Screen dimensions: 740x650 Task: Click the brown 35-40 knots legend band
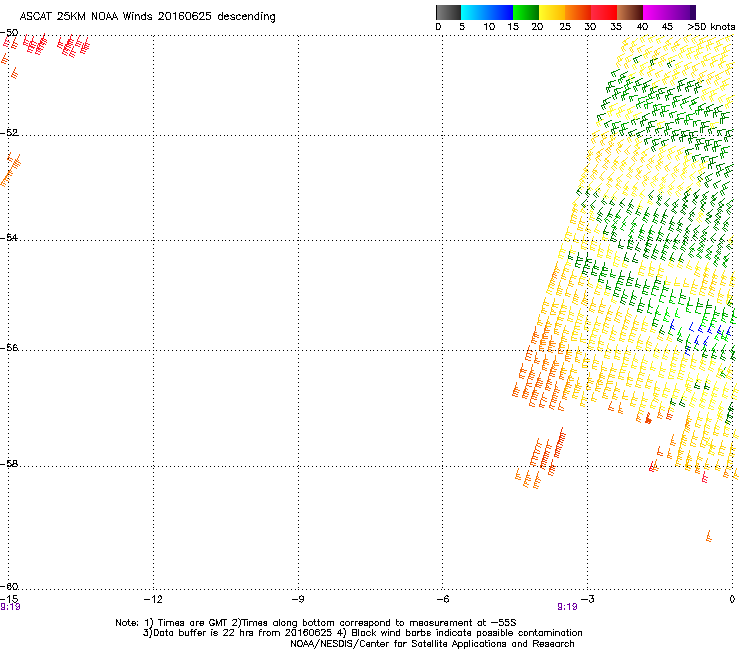click(x=630, y=12)
